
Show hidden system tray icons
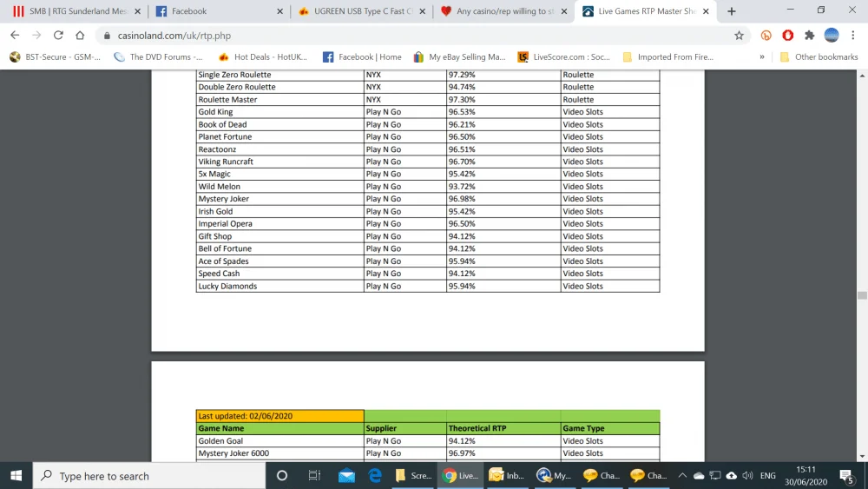pos(682,475)
